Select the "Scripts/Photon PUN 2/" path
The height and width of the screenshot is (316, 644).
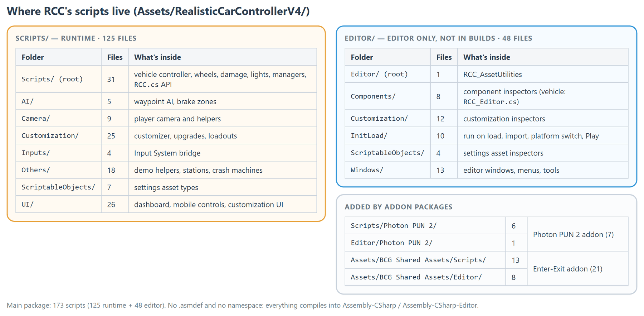click(394, 226)
